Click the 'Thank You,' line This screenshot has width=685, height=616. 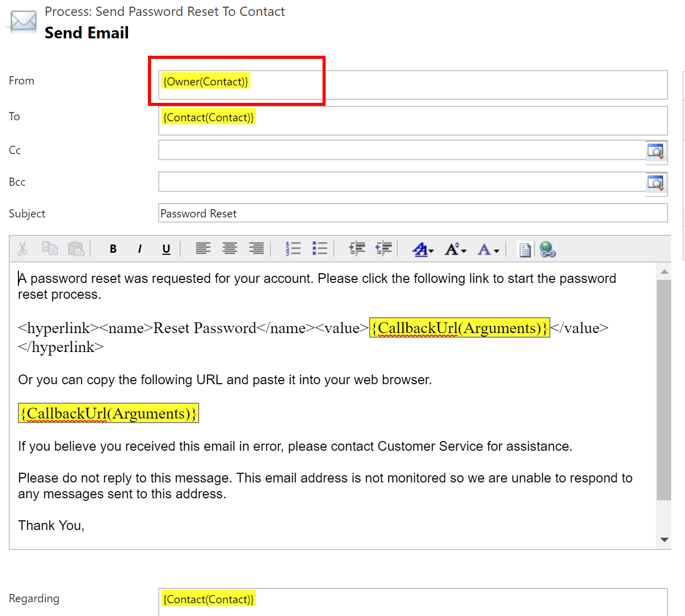pos(51,525)
